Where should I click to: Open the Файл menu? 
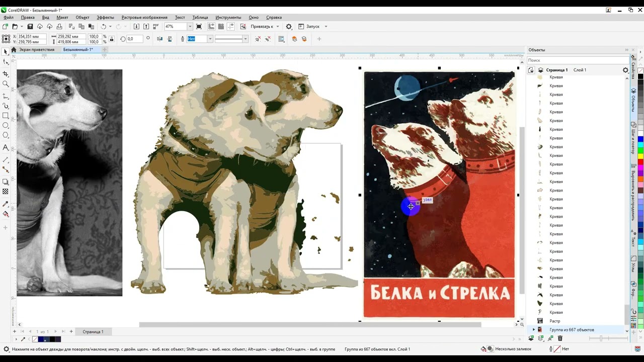(9, 17)
